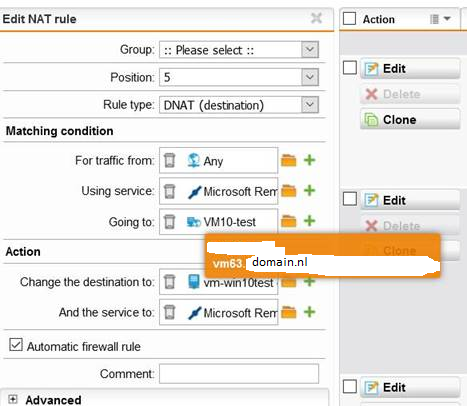Check the box in the Action column header
The width and height of the screenshot is (467, 406).
(x=349, y=19)
